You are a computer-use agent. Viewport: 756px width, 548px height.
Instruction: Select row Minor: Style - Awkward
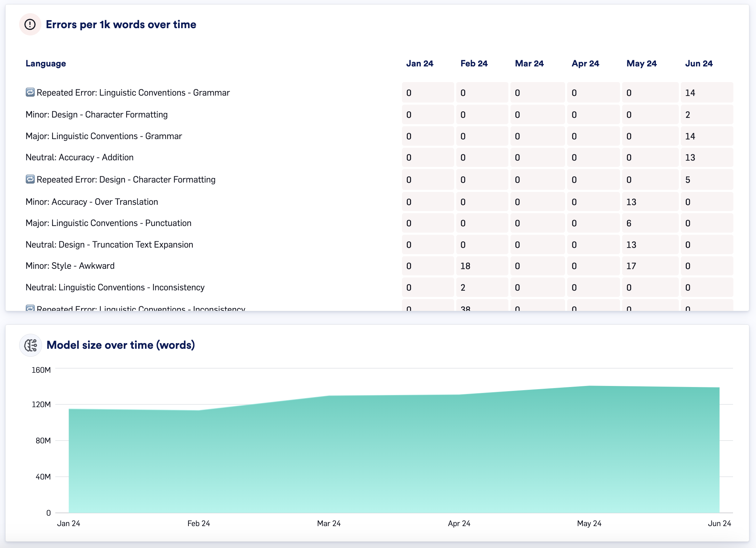point(379,266)
